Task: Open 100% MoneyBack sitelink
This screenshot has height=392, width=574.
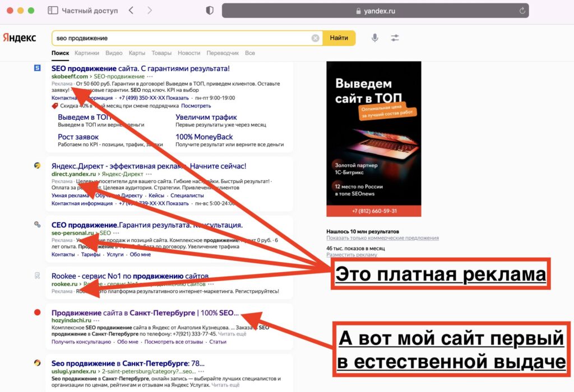Action: (x=204, y=137)
